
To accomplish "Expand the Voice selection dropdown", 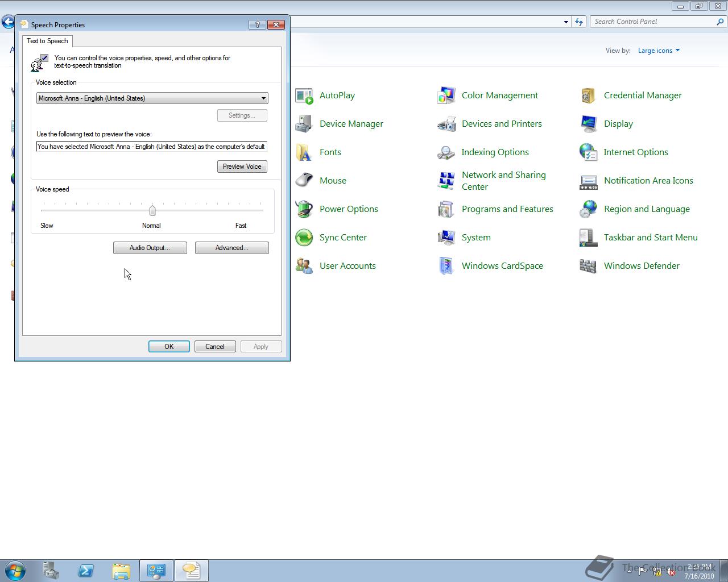I will (x=263, y=98).
